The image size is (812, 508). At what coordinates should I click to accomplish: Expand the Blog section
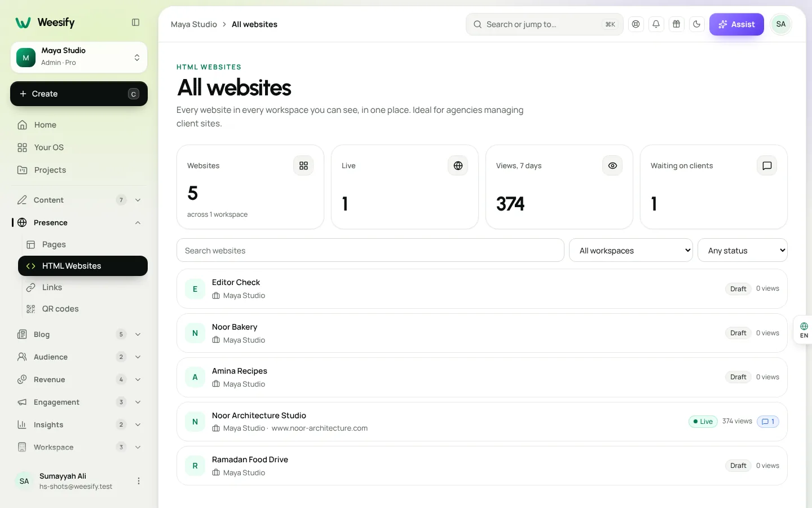point(79,334)
